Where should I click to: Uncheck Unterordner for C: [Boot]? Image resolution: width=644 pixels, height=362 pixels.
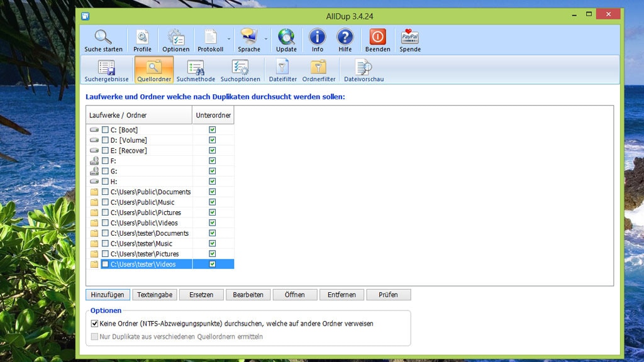[213, 129]
